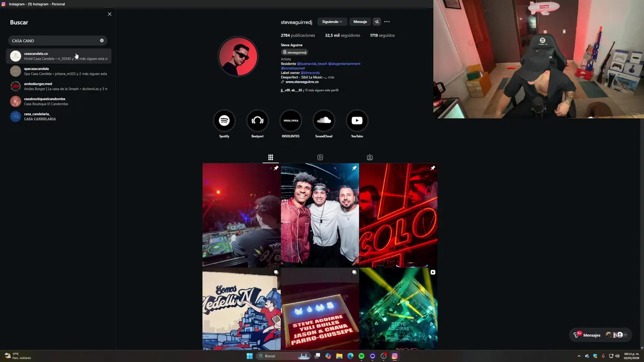Viewport: 644px width, 362px height.
Task: Open @bhrecords mention link
Action: coord(310,73)
